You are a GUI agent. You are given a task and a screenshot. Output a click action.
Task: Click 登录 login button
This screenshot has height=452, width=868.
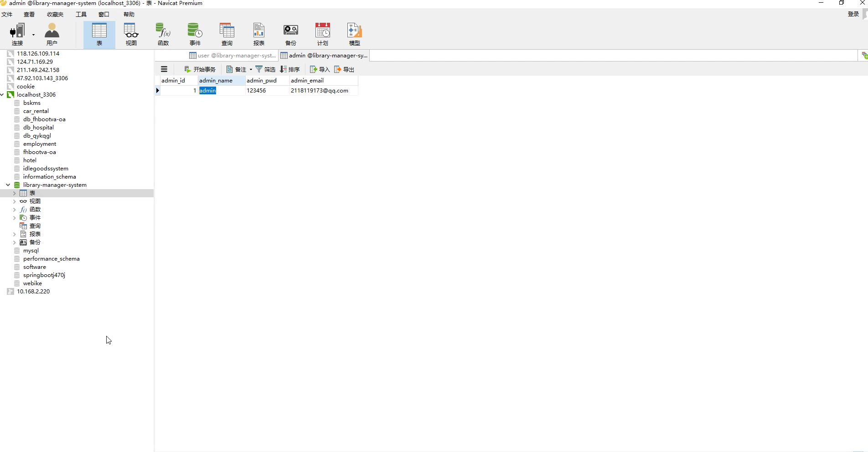pyautogui.click(x=853, y=14)
